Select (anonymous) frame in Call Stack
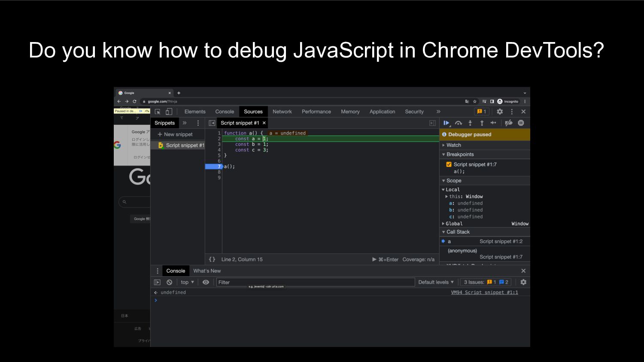Image resolution: width=644 pixels, height=362 pixels. click(x=485, y=254)
